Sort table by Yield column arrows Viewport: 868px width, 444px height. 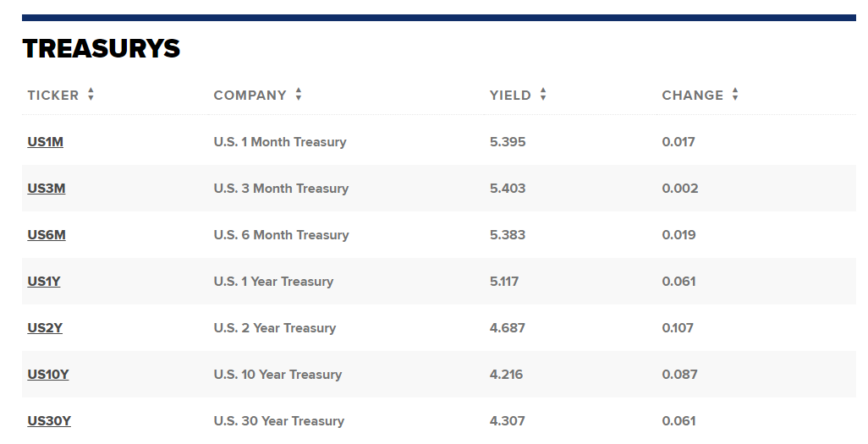543,96
